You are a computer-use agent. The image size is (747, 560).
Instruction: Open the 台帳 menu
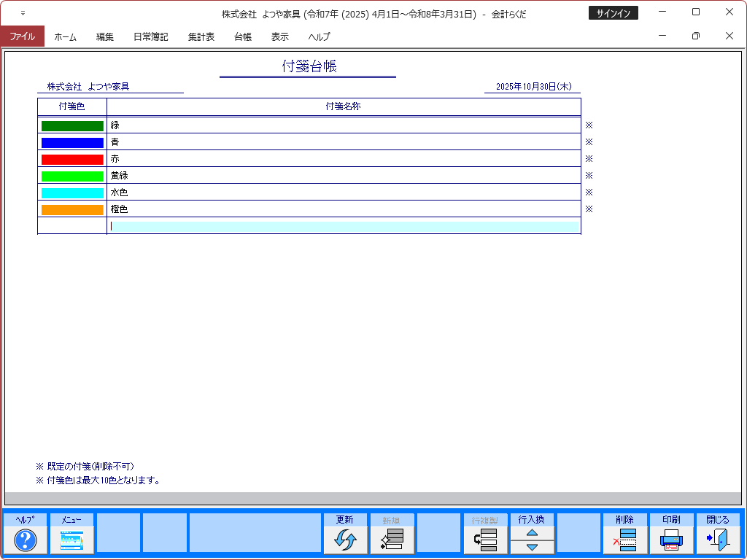coord(243,36)
